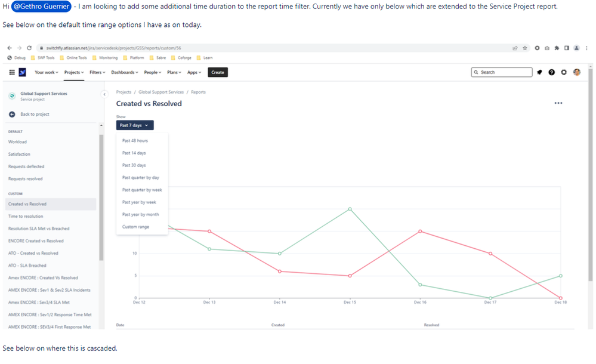Open the Projects breadcrumb link
596x364 pixels.
point(123,92)
